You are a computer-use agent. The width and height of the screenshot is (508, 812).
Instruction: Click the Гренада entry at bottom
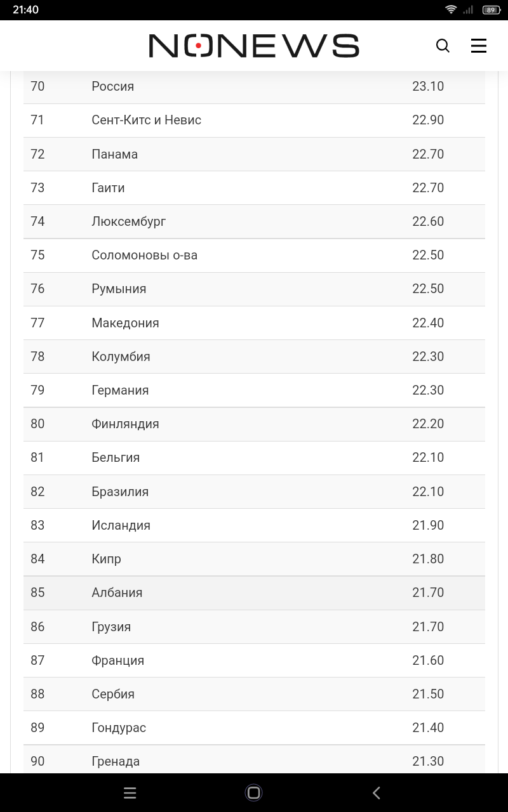point(116,761)
